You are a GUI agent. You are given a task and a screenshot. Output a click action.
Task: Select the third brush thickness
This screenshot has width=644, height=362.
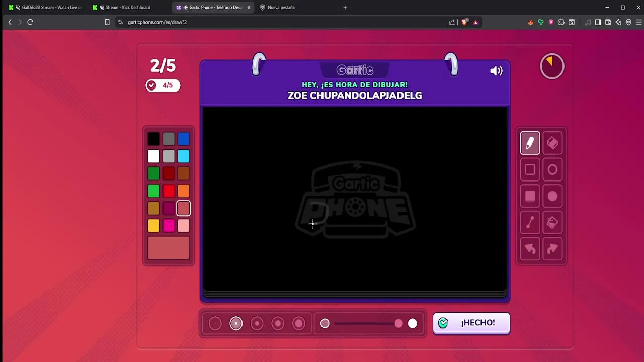pos(257,323)
